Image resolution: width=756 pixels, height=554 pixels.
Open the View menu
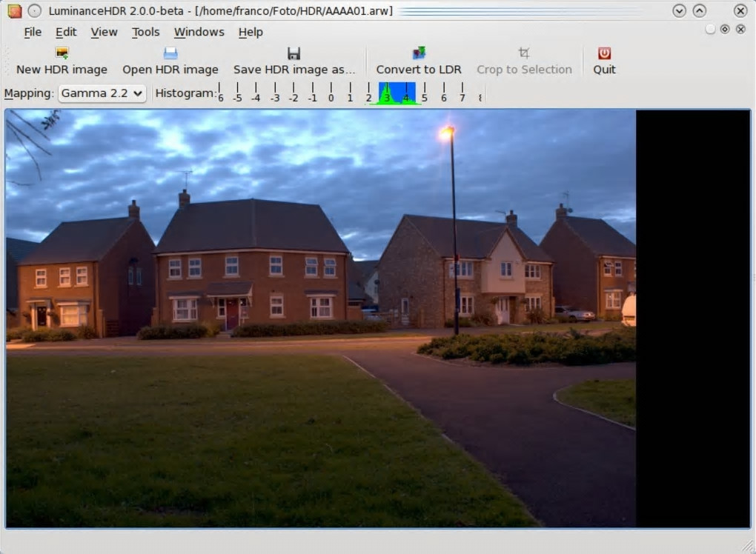coord(105,32)
